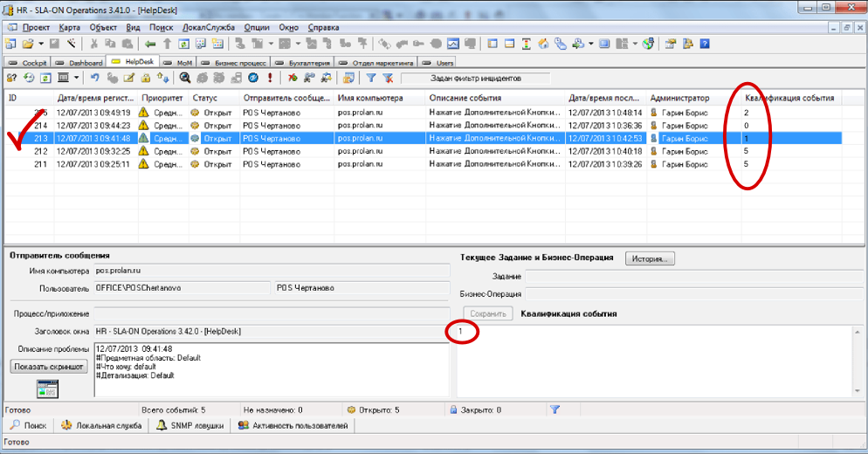
Task: Click the traffic light icon in main toolbar
Action: (x=526, y=44)
